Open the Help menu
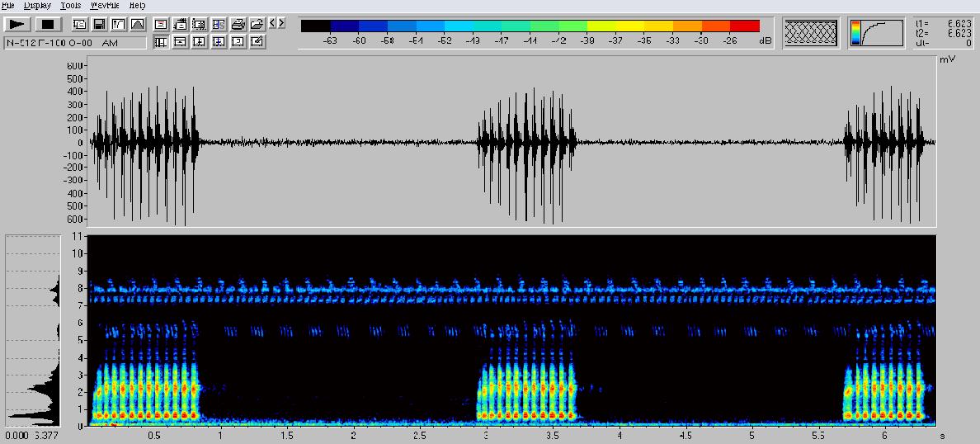This screenshot has width=980, height=444. coord(137,5)
